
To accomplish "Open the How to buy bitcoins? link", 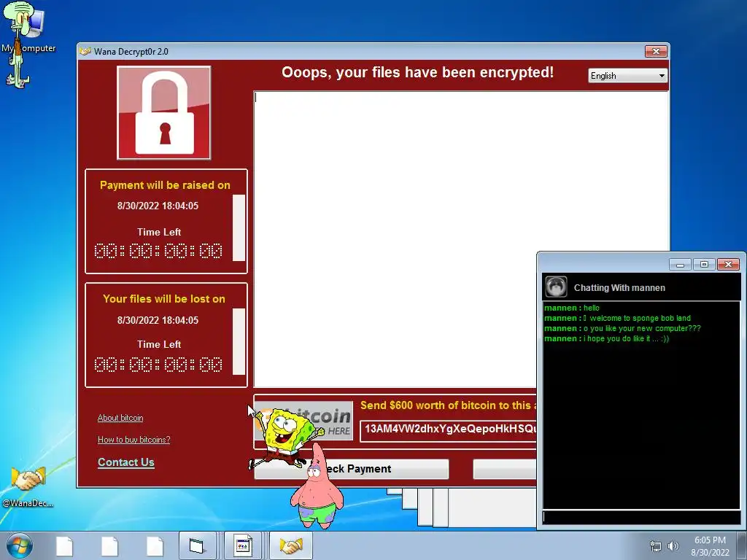I will [x=134, y=440].
